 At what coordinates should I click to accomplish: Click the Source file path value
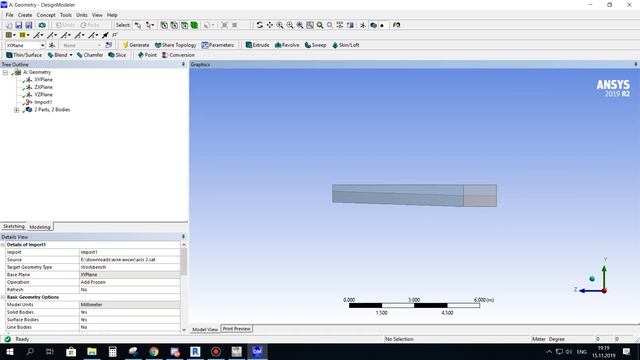pyautogui.click(x=129, y=260)
